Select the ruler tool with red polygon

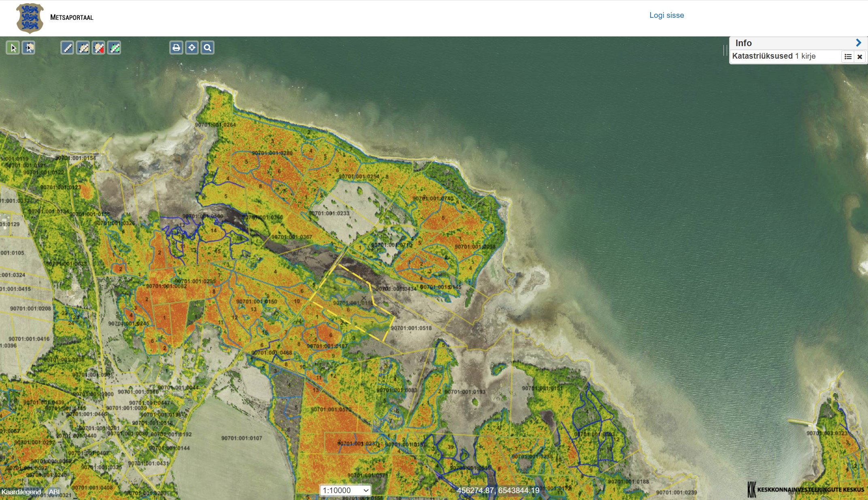(99, 48)
